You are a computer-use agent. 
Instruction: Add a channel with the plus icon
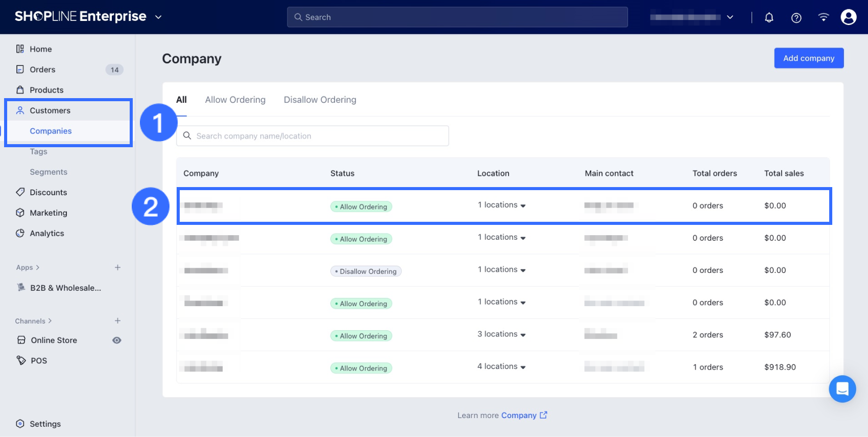(x=117, y=321)
